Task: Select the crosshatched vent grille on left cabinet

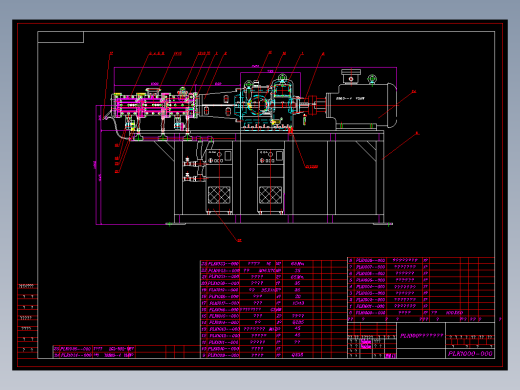Action: pyautogui.click(x=219, y=195)
